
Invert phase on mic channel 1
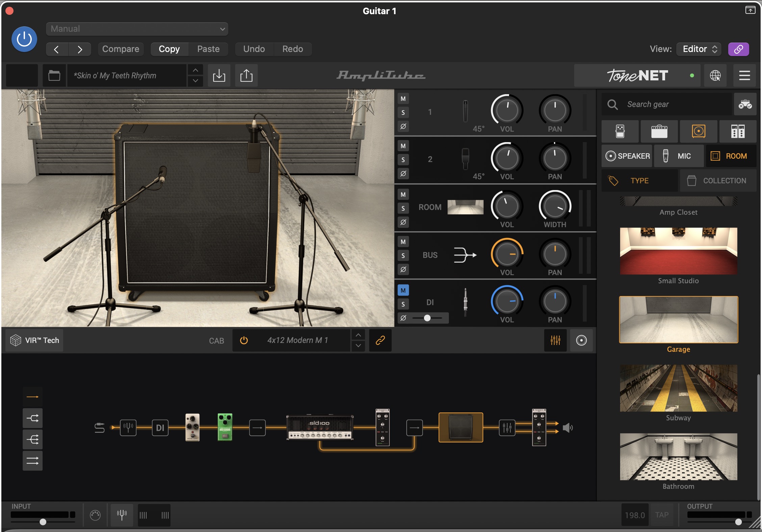(x=403, y=127)
